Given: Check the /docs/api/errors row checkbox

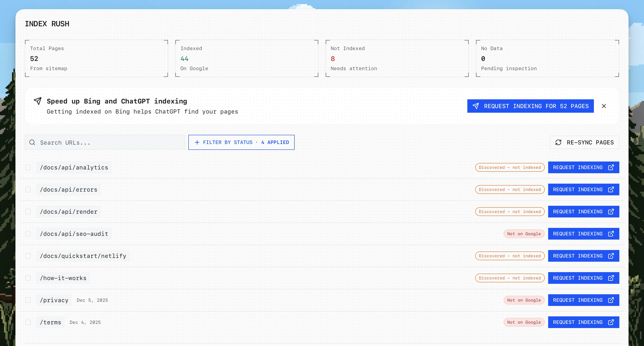Looking at the screenshot, I should (28, 189).
